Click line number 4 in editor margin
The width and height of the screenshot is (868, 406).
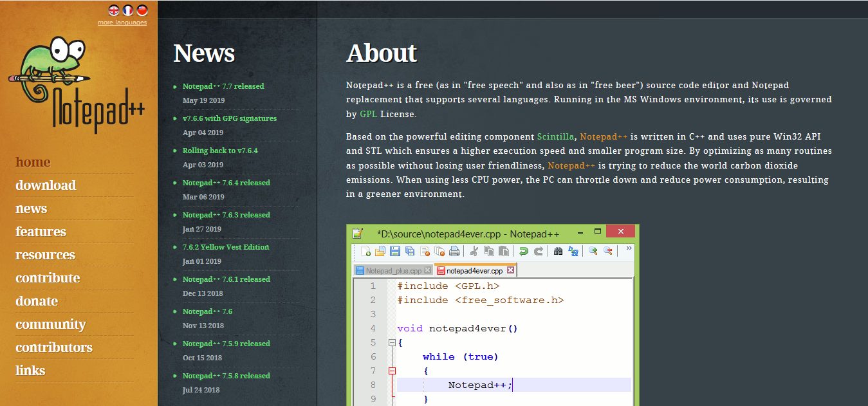[373, 328]
